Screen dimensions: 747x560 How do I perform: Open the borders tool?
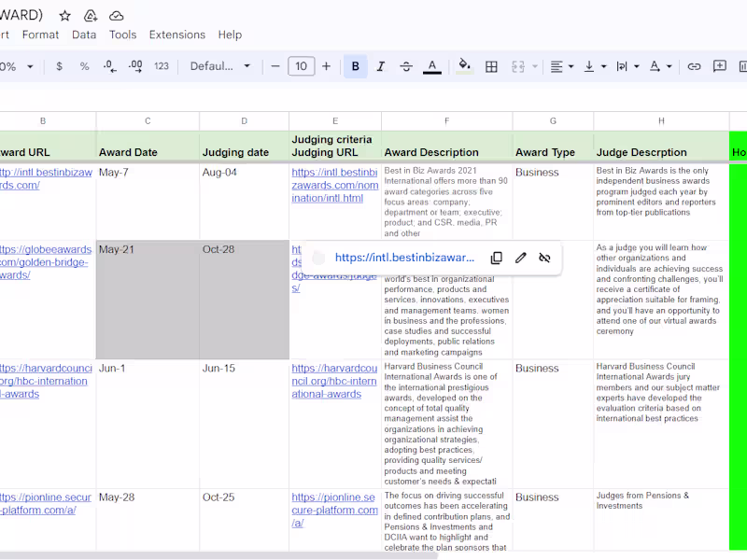pos(491,66)
